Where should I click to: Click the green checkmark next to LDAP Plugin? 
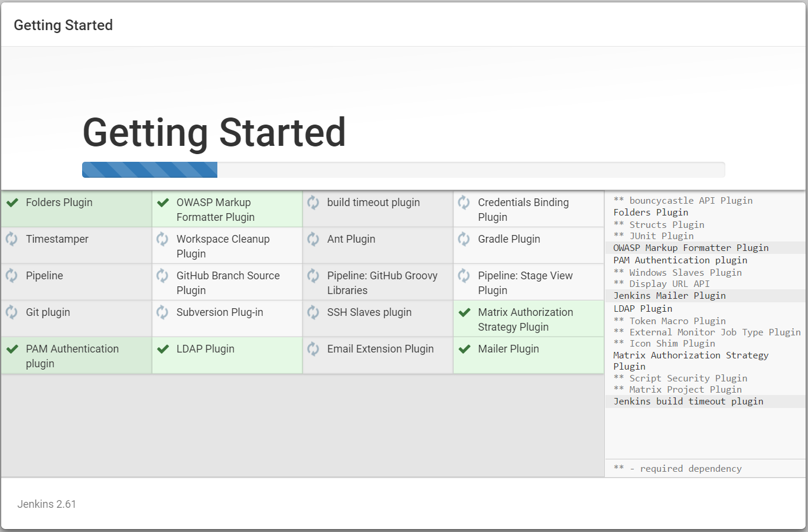pos(163,349)
